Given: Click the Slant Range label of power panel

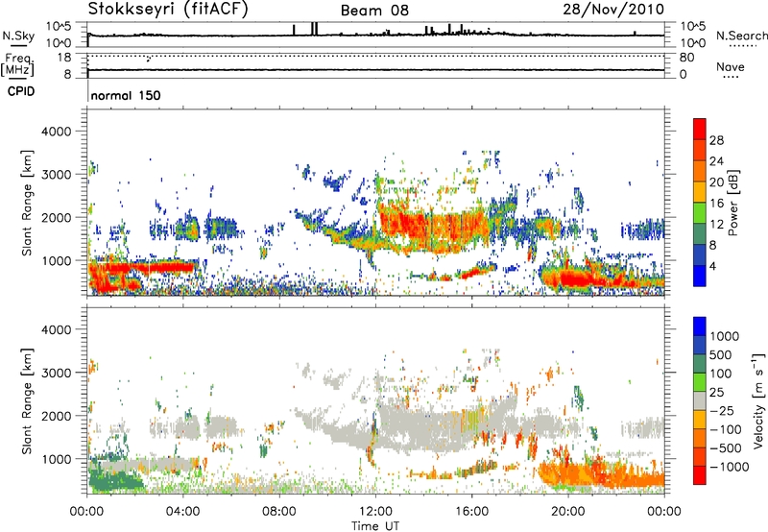Looking at the screenshot, I should point(27,203).
